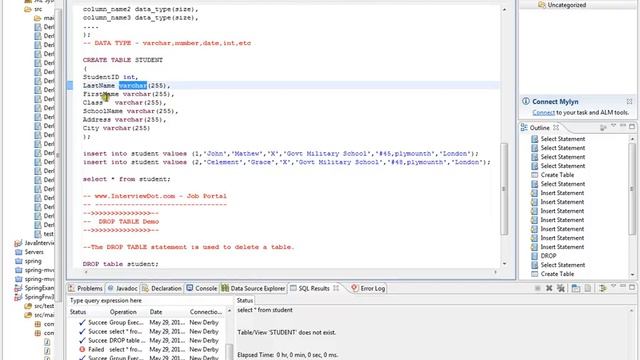
Task: Open the Data Source Explorer tab
Action: (x=253, y=288)
